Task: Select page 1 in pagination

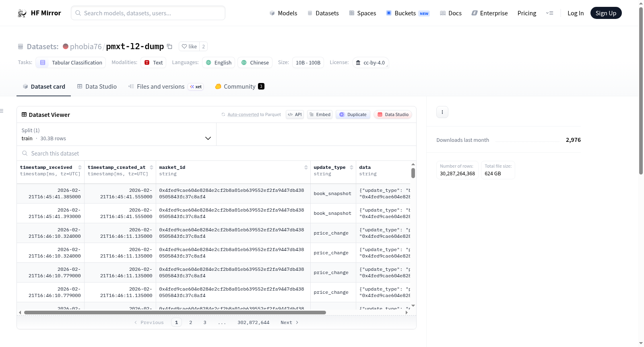Action: pyautogui.click(x=176, y=322)
